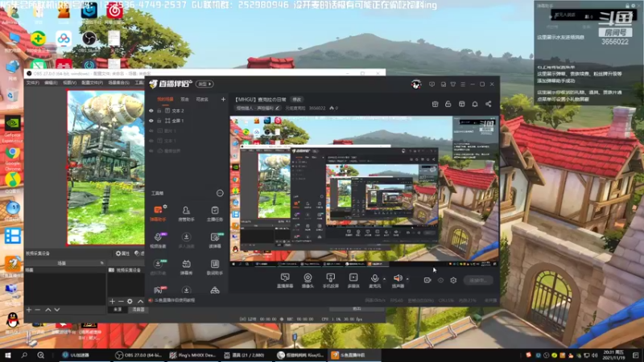This screenshot has height=362, width=644.
Task: Open settings gear beside start-stream button
Action: (453, 280)
